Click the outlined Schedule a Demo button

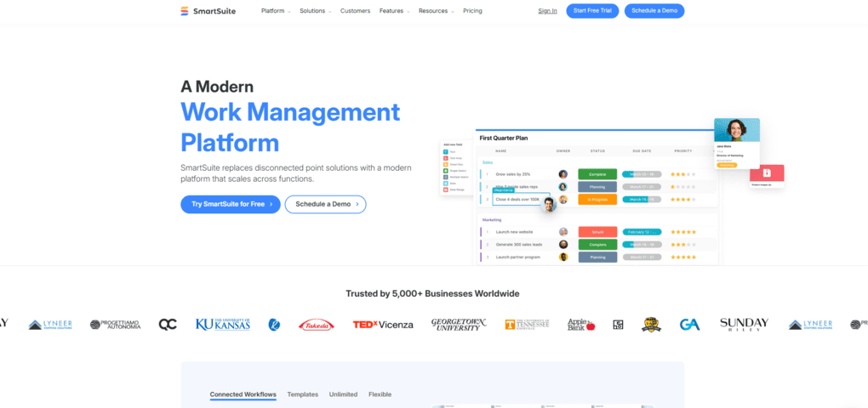pyautogui.click(x=325, y=204)
